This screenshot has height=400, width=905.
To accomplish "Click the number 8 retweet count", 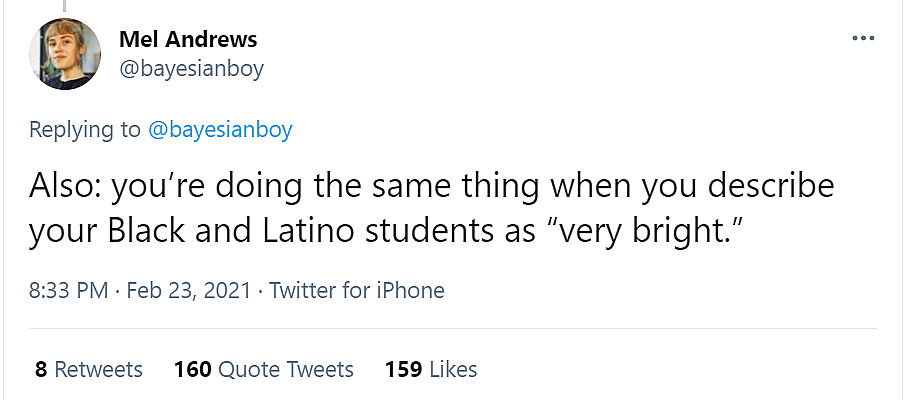I will point(41,369).
